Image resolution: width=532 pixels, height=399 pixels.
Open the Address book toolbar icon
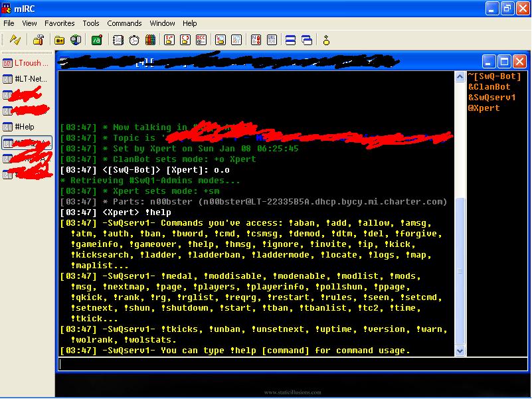coord(118,40)
